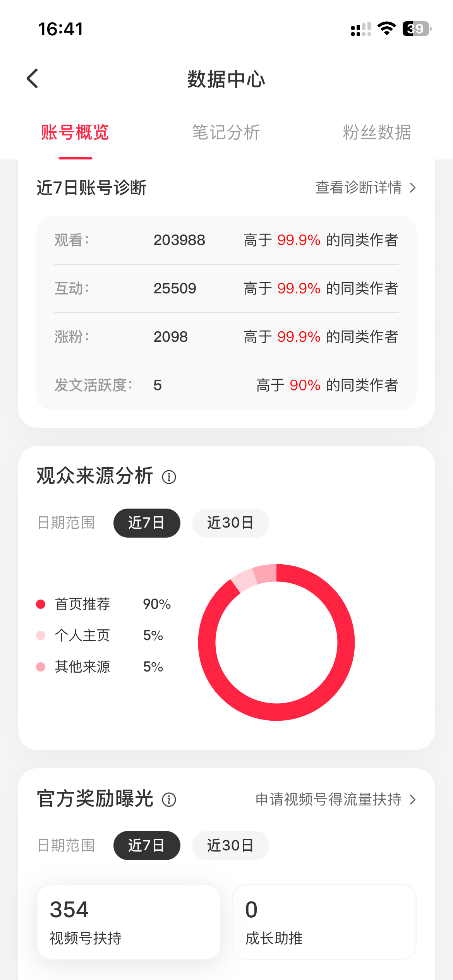Go back using the top-left arrow
This screenshot has width=453, height=980.
click(x=33, y=79)
